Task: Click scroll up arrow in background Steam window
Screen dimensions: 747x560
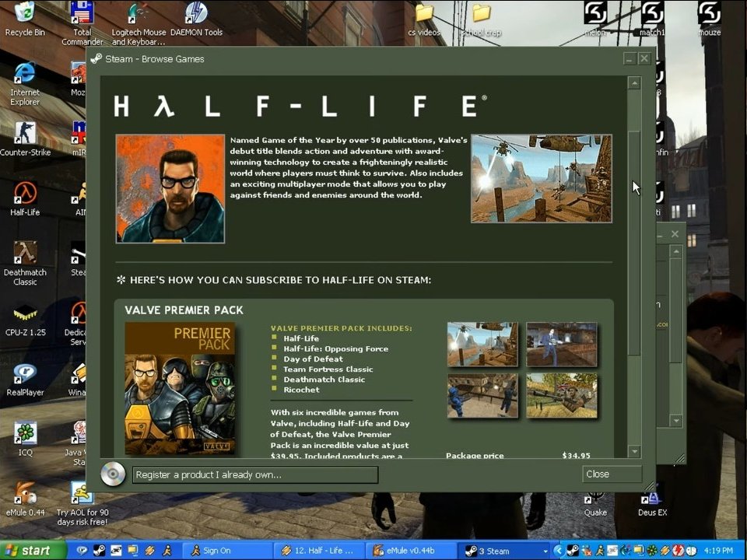Action: (675, 251)
